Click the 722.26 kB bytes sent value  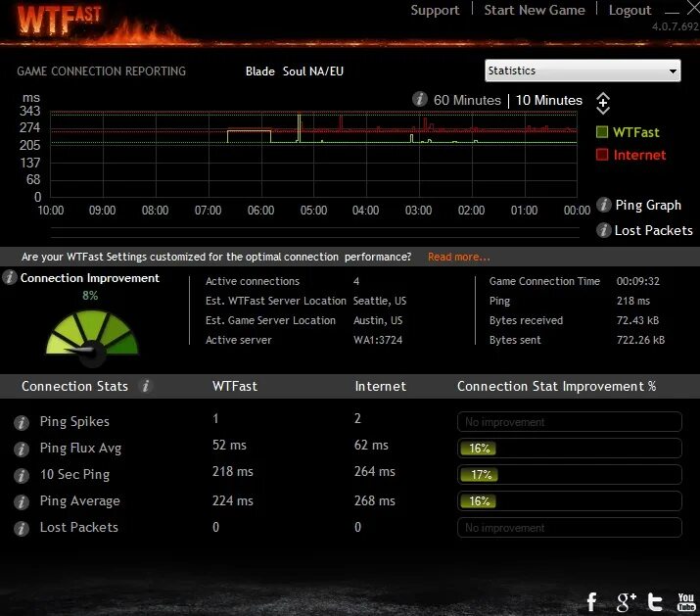[640, 340]
